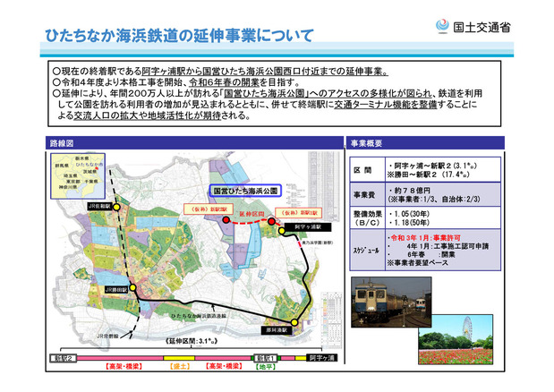Click the 阿字ヶ浦 box in section diagram

coord(322,358)
